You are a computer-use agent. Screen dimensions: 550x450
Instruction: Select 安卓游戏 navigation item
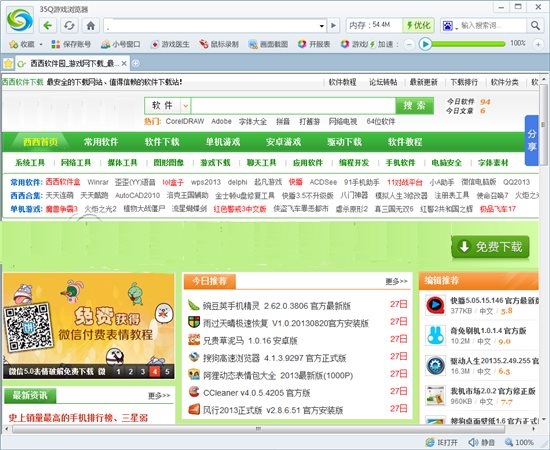click(x=283, y=142)
